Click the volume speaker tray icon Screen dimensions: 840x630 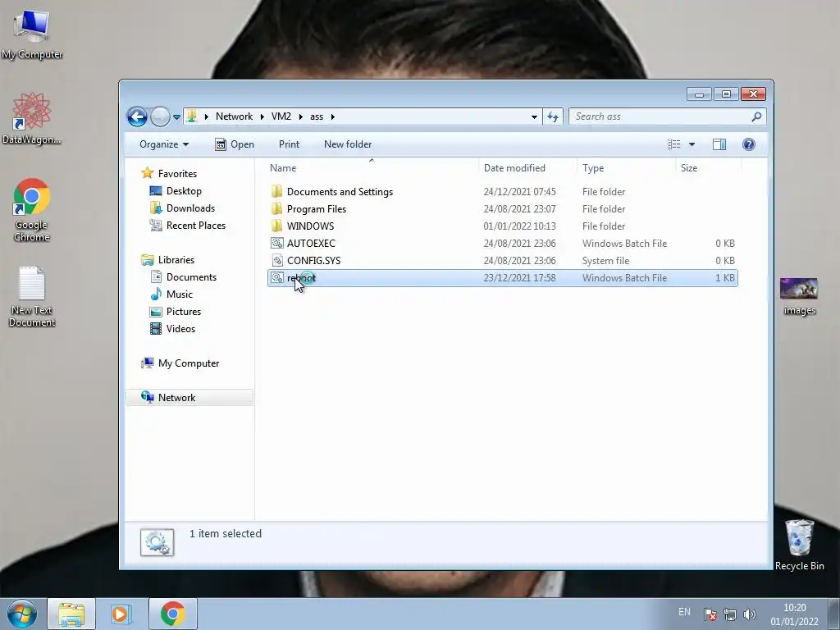tap(750, 614)
